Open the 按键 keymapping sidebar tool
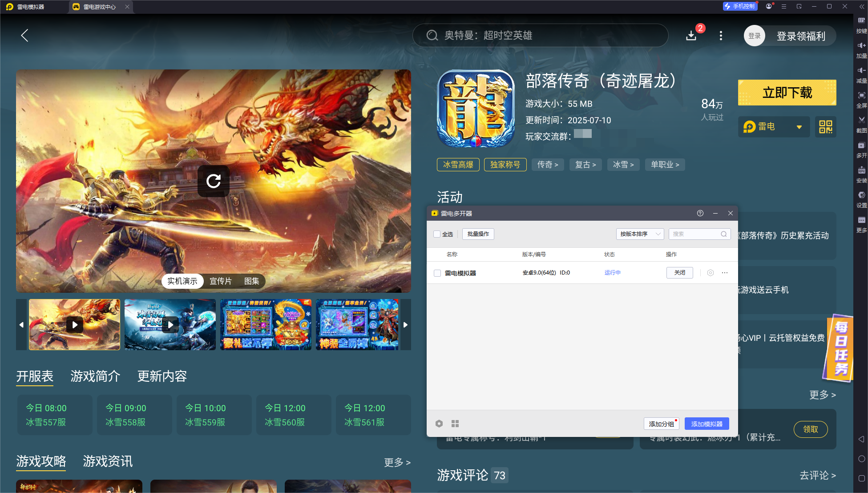868x493 pixels. 861,25
